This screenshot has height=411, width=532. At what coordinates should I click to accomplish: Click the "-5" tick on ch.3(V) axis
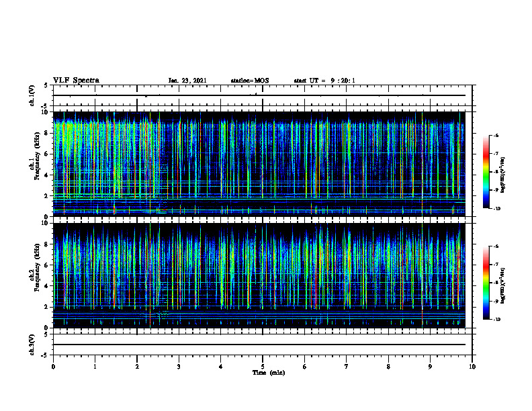point(45,355)
